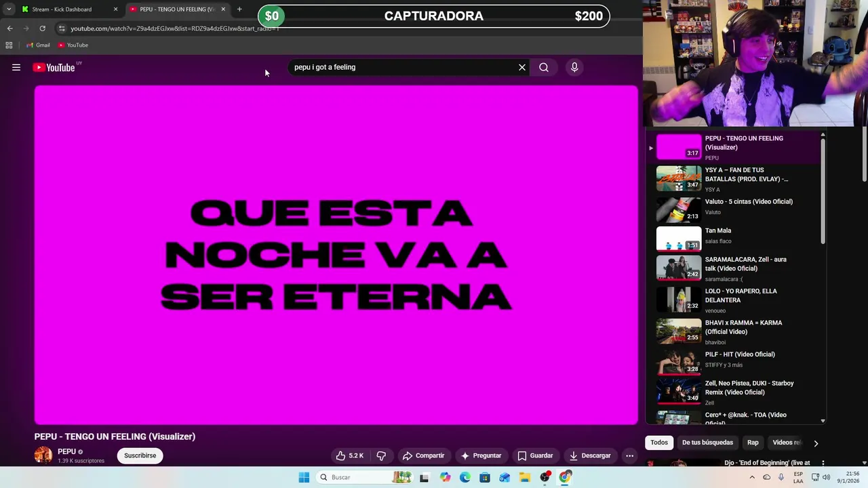This screenshot has width=868, height=488.
Task: Open Microsoft Store from taskbar
Action: pyautogui.click(x=485, y=477)
